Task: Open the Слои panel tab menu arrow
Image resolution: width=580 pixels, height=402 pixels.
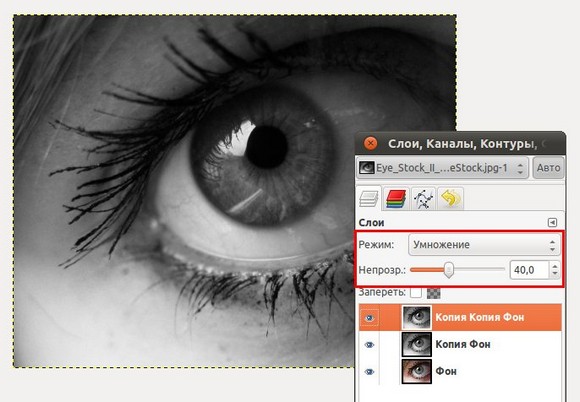Action: [x=552, y=223]
